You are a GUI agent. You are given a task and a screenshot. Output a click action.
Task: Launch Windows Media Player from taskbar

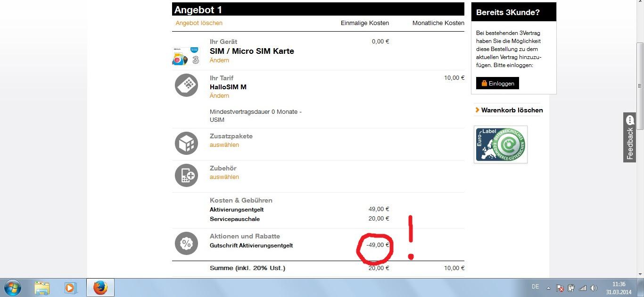pyautogui.click(x=70, y=287)
